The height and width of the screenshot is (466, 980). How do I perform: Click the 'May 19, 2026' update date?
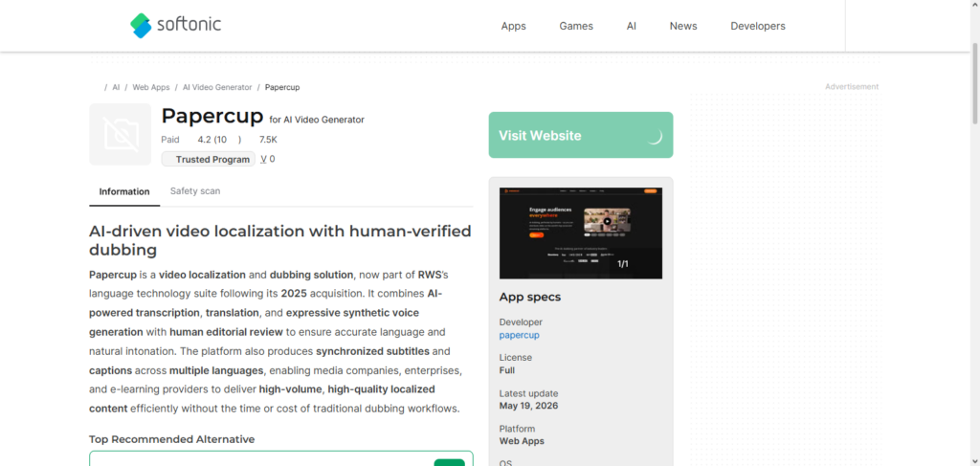pyautogui.click(x=528, y=406)
